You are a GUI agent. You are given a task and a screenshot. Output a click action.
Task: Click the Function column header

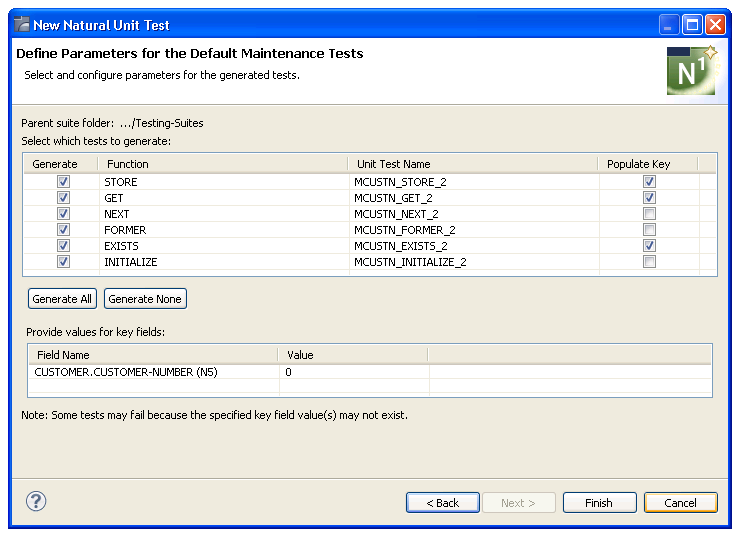coord(223,164)
